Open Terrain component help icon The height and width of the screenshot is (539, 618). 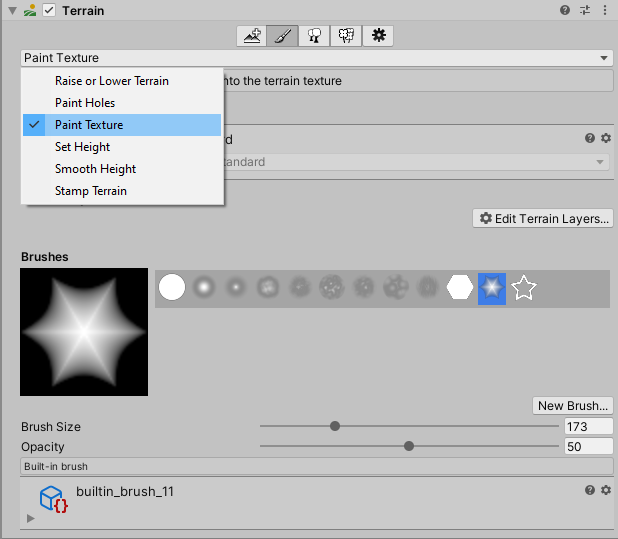[566, 10]
